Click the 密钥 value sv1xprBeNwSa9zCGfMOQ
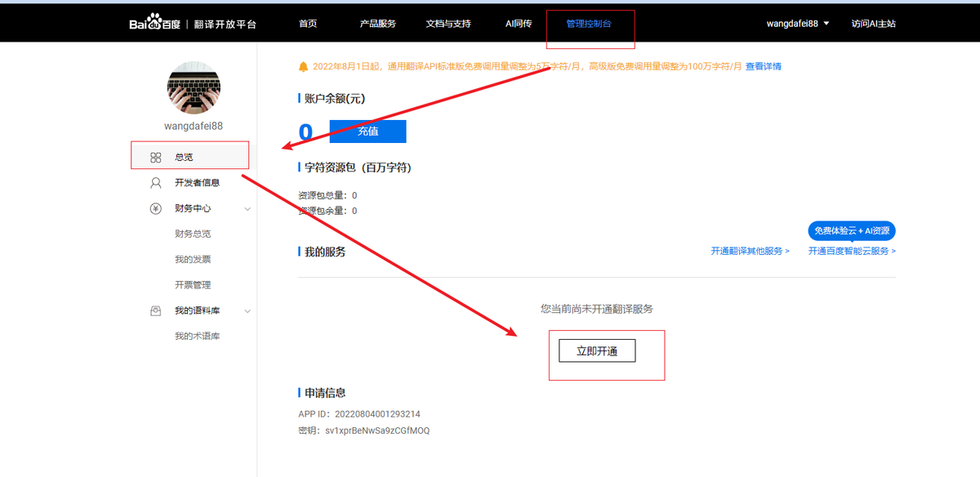The height and width of the screenshot is (477, 980). click(x=377, y=430)
